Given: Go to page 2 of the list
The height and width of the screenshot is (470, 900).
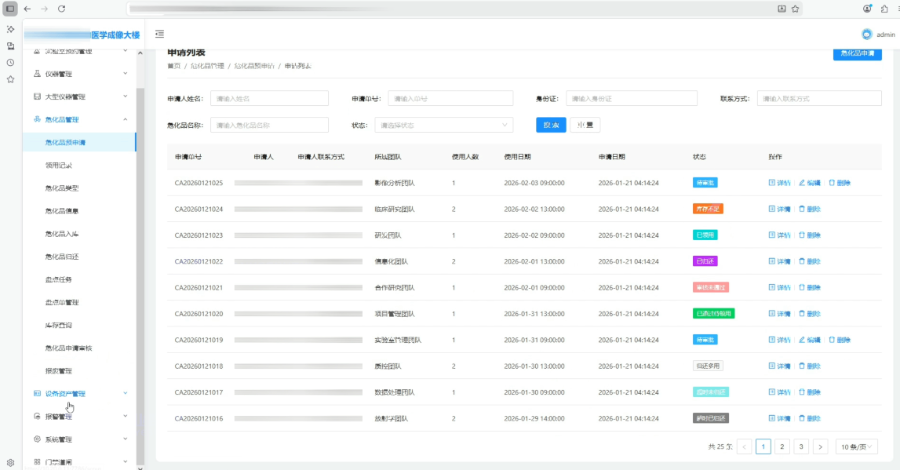Looking at the screenshot, I should point(782,446).
